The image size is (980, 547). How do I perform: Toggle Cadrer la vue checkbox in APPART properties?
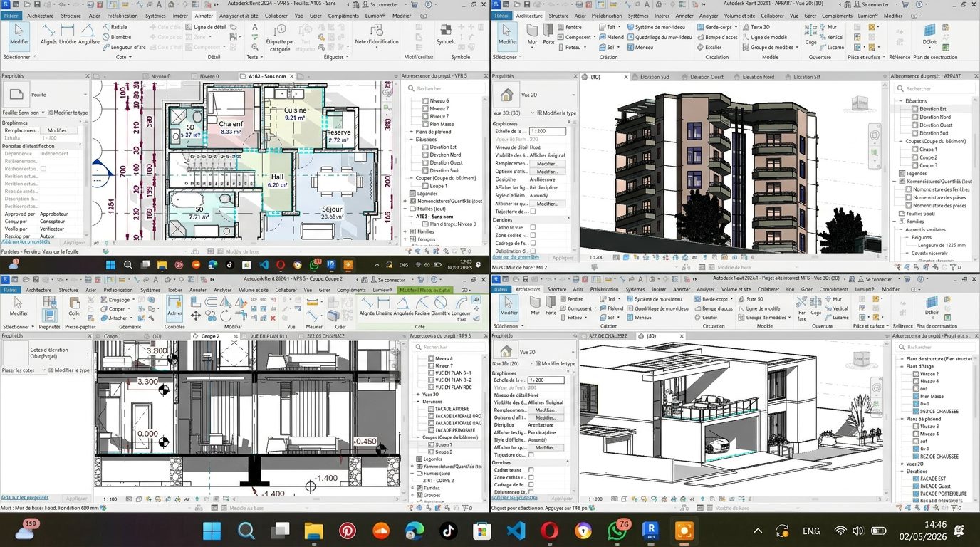tap(533, 228)
